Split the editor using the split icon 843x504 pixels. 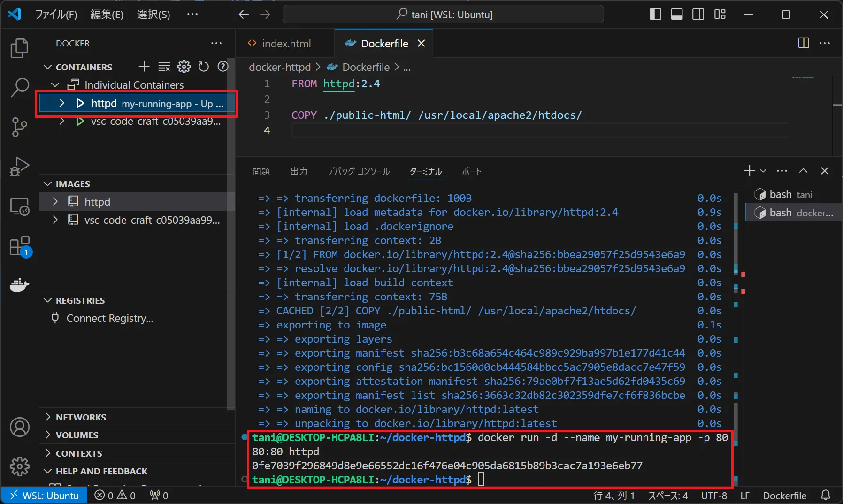pos(804,43)
